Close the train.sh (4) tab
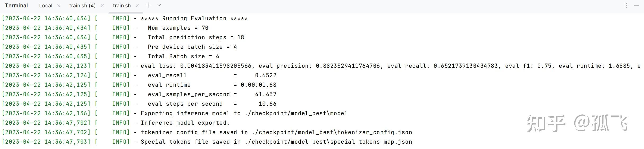The width and height of the screenshot is (644, 149). [102, 6]
